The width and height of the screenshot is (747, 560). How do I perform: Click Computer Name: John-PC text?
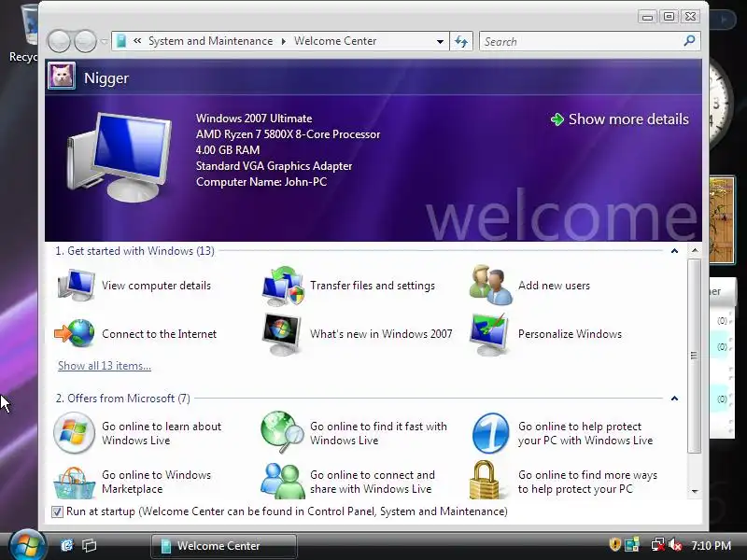pos(261,182)
